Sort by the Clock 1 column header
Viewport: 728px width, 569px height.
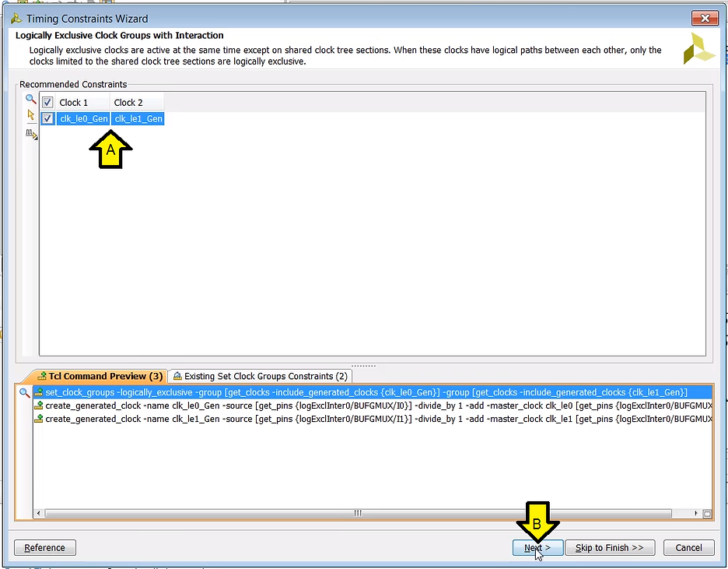80,102
